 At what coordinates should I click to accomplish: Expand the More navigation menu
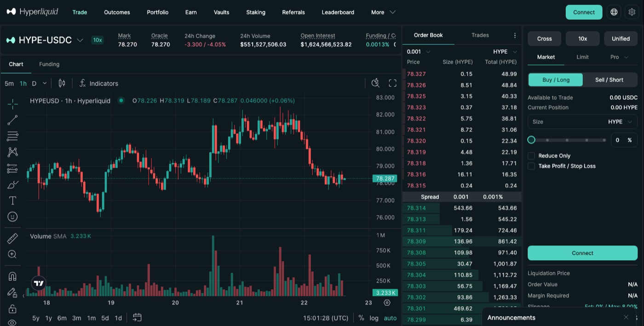coord(383,12)
